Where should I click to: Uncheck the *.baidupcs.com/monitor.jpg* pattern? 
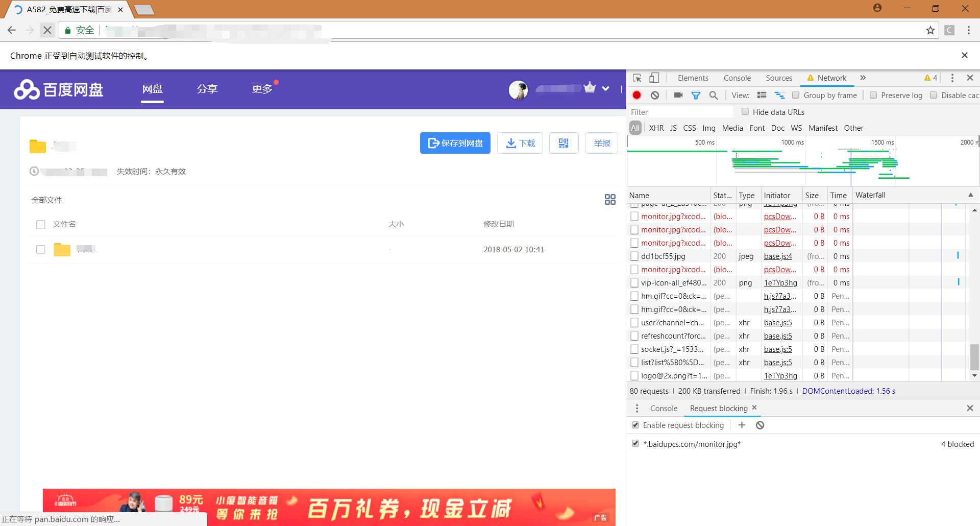[x=635, y=443]
